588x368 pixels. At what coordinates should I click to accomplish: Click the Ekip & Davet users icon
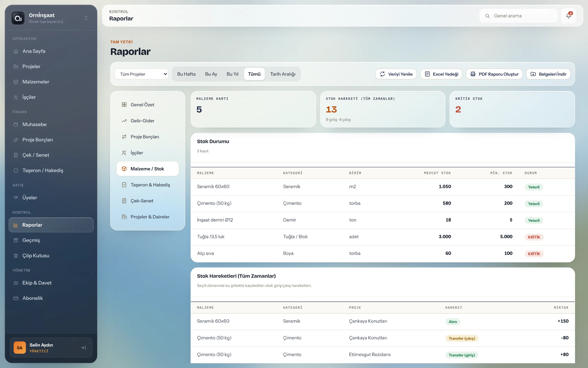[x=16, y=283]
